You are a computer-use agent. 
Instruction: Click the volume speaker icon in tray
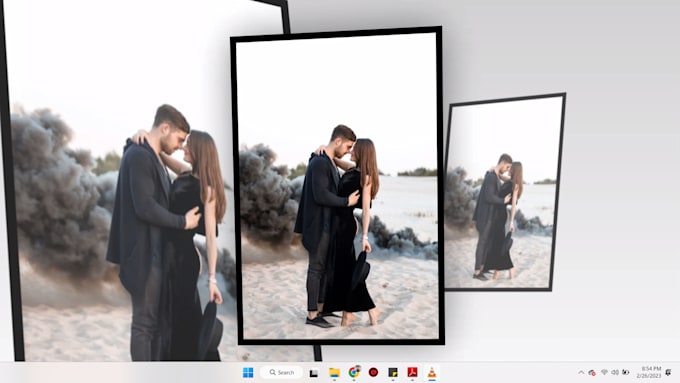[x=615, y=372]
